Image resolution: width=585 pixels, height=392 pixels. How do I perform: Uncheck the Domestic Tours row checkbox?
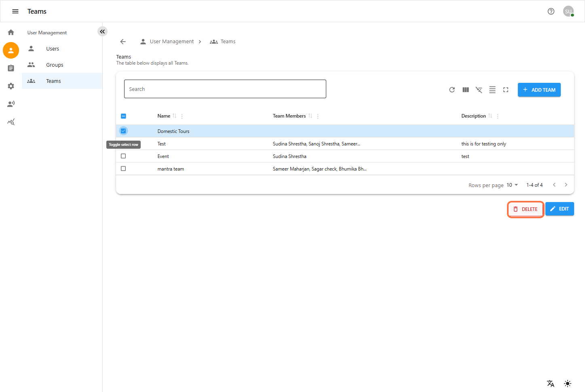123,131
